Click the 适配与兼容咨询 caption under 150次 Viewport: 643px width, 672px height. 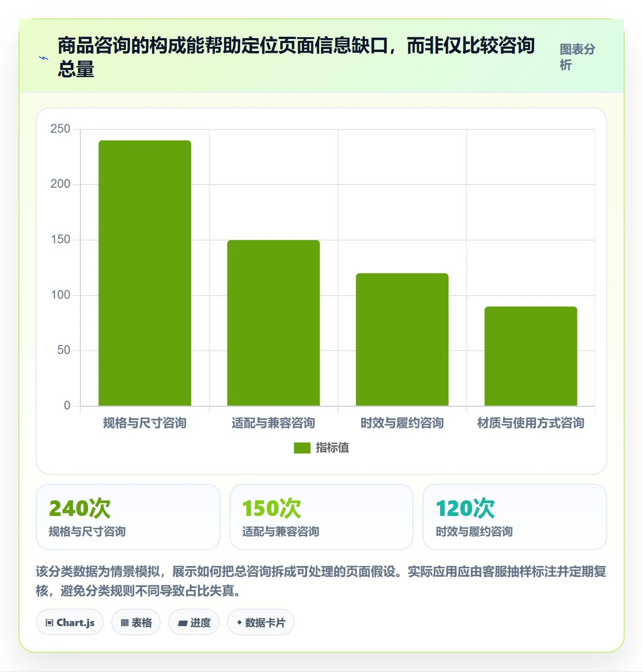[x=281, y=532]
